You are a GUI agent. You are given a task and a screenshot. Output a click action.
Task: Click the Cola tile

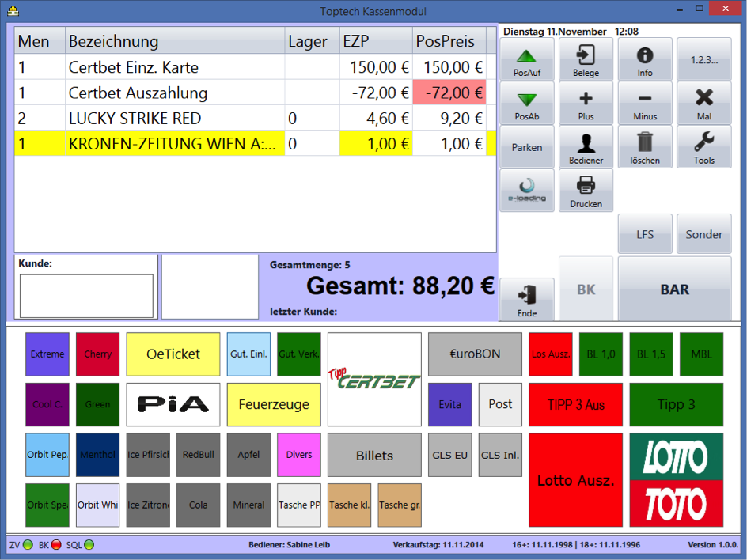click(198, 505)
